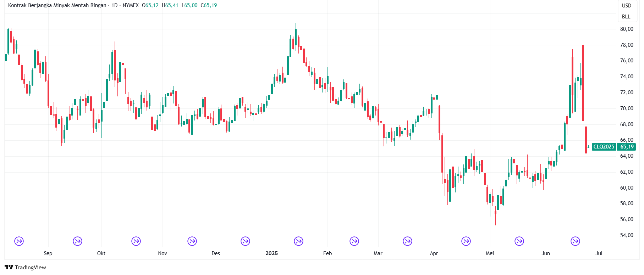The image size is (644, 275).
Task: Click the 2025 year label on the time axis
Action: pos(272,253)
